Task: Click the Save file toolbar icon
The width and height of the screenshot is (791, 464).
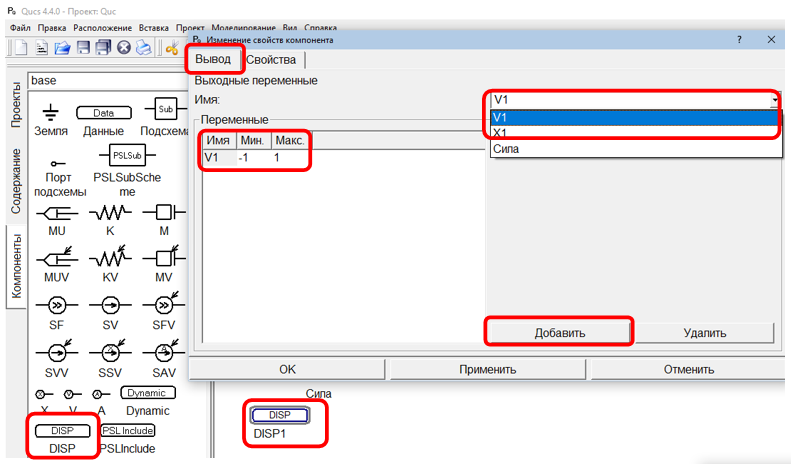Action: [84, 47]
